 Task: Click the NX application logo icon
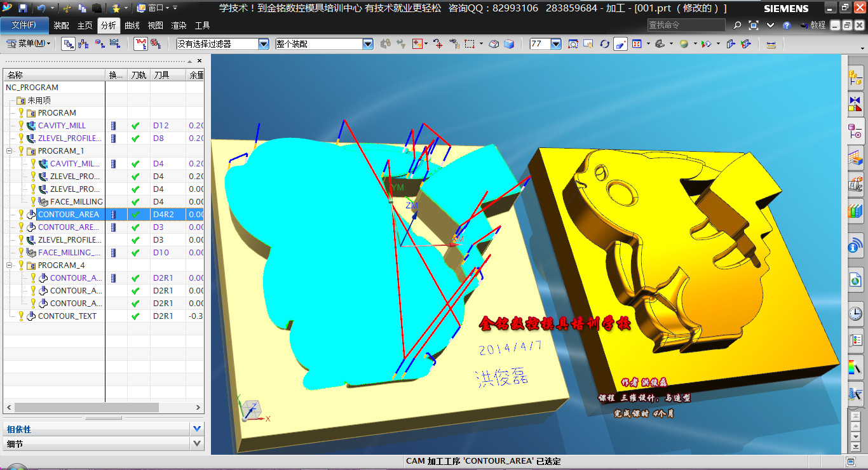coord(7,8)
